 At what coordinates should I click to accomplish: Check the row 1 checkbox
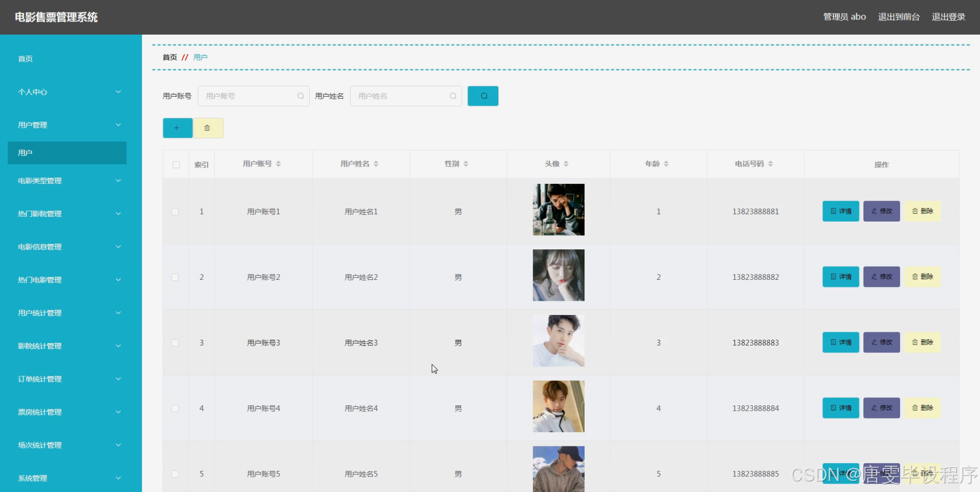point(175,212)
